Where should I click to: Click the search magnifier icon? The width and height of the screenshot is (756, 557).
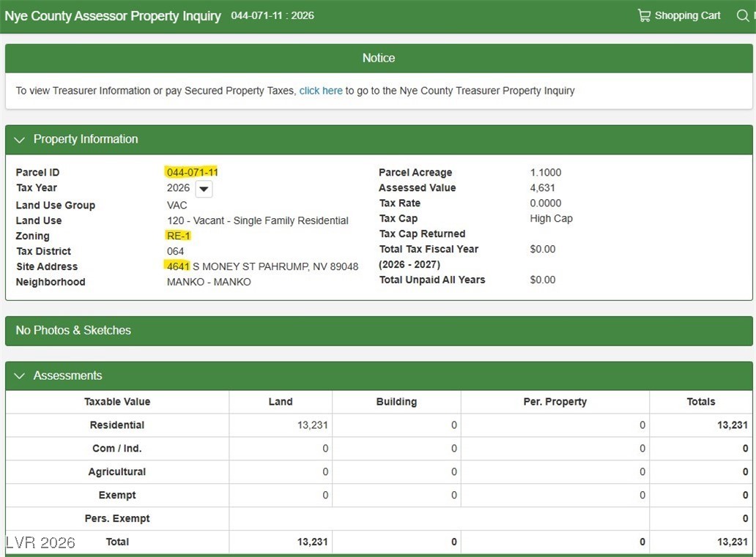point(743,15)
